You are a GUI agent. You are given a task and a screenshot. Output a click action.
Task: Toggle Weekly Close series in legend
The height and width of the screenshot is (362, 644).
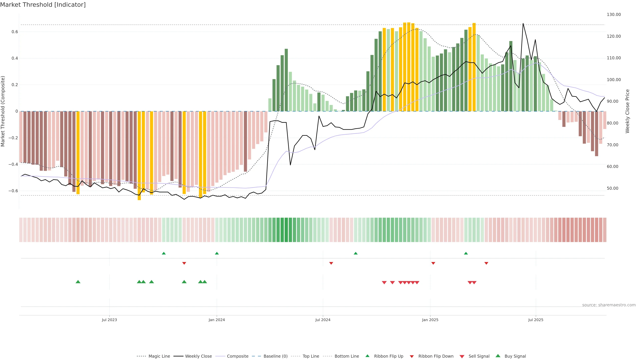pos(198,356)
